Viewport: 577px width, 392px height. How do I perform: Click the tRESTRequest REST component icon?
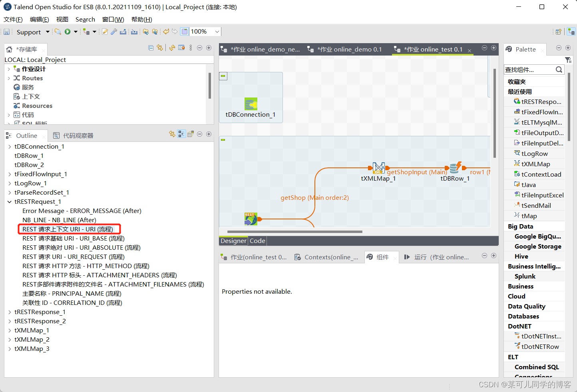[251, 219]
